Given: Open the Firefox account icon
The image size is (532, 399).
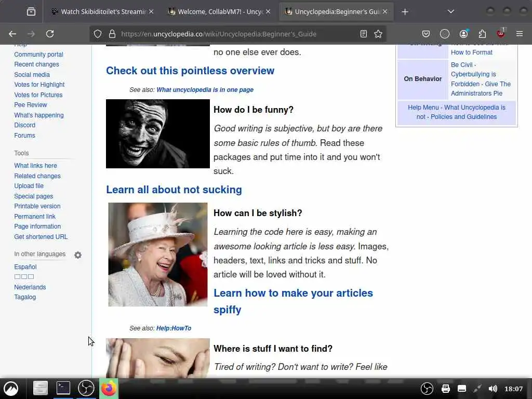Looking at the screenshot, I should click(463, 34).
